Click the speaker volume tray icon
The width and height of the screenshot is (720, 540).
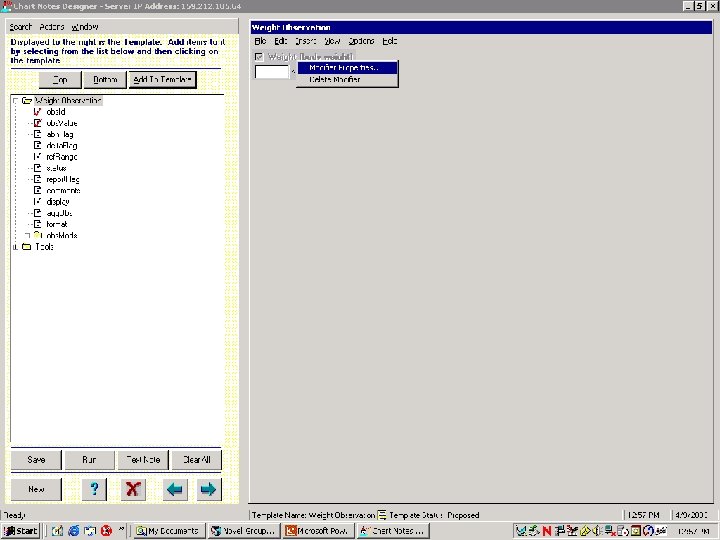(x=597, y=531)
